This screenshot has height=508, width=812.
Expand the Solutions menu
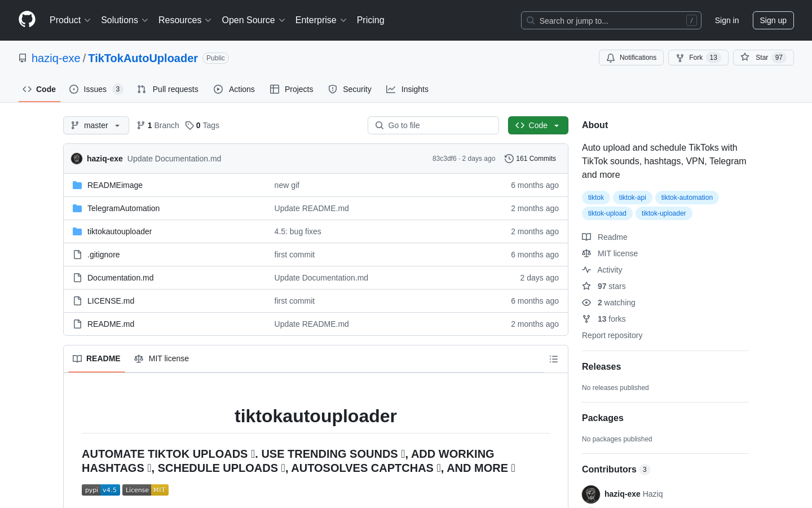click(x=125, y=20)
